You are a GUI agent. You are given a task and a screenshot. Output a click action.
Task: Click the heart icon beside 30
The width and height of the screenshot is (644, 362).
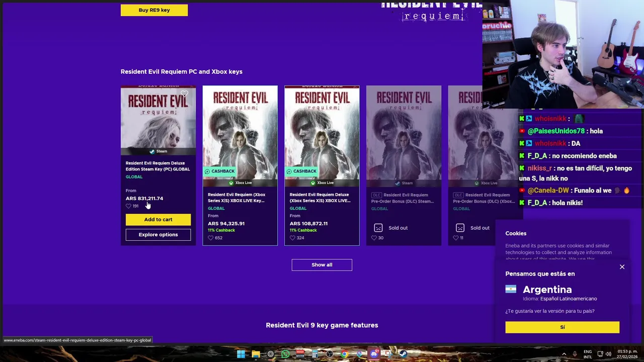374,238
